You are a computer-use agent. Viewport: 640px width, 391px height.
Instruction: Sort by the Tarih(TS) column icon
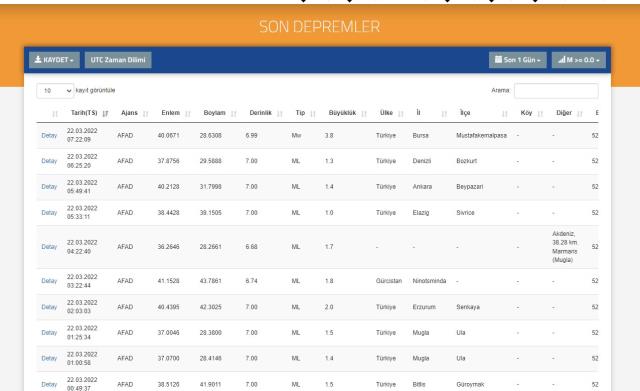tap(105, 113)
